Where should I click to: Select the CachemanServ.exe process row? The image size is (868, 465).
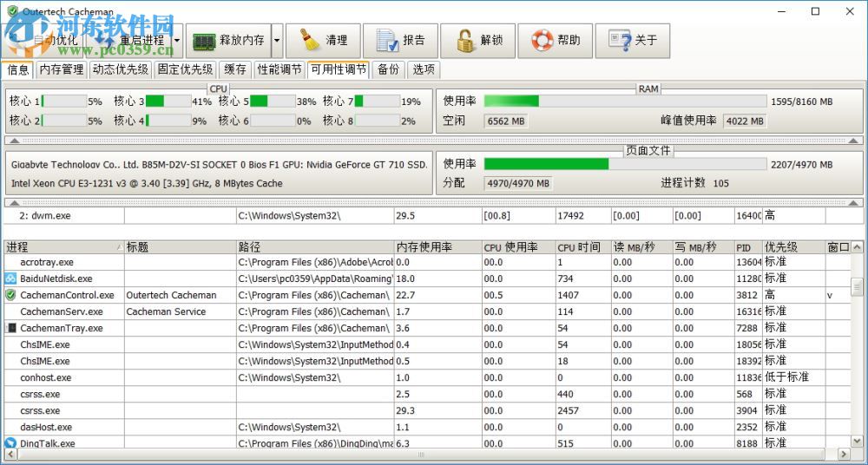click(427, 311)
